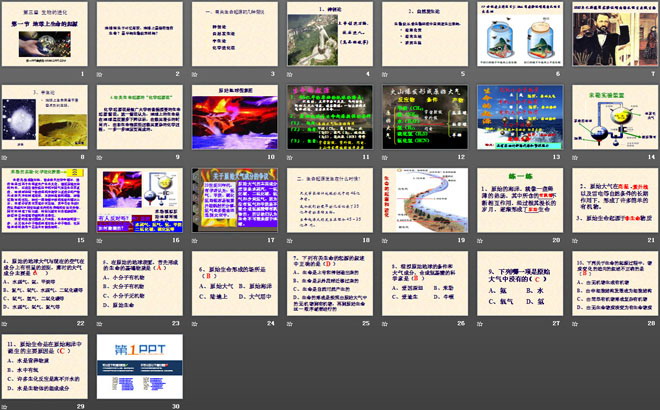This screenshot has width=660, height=410.
Task: Click the animation star icon under slide 17
Action: click(195, 240)
